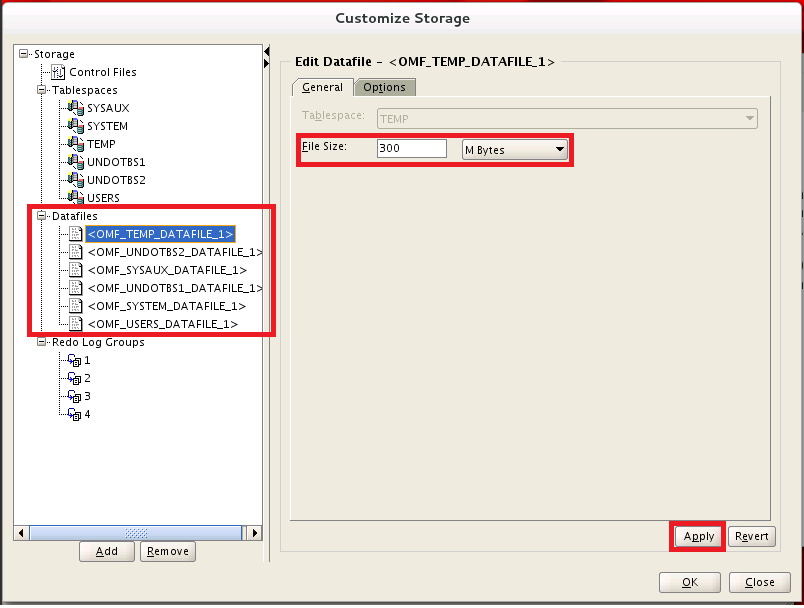Click the UNDOTBS2 tablespace icon
804x608 pixels.
(76, 180)
